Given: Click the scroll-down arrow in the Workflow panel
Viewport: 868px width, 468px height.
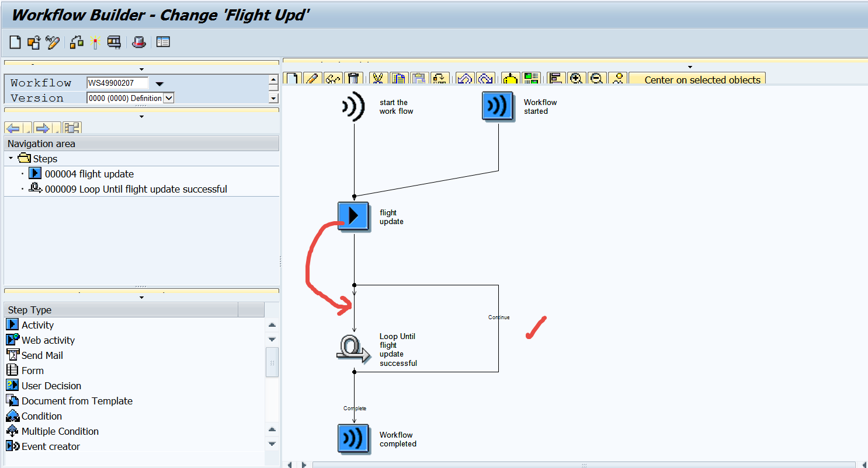Looking at the screenshot, I should click(x=273, y=98).
